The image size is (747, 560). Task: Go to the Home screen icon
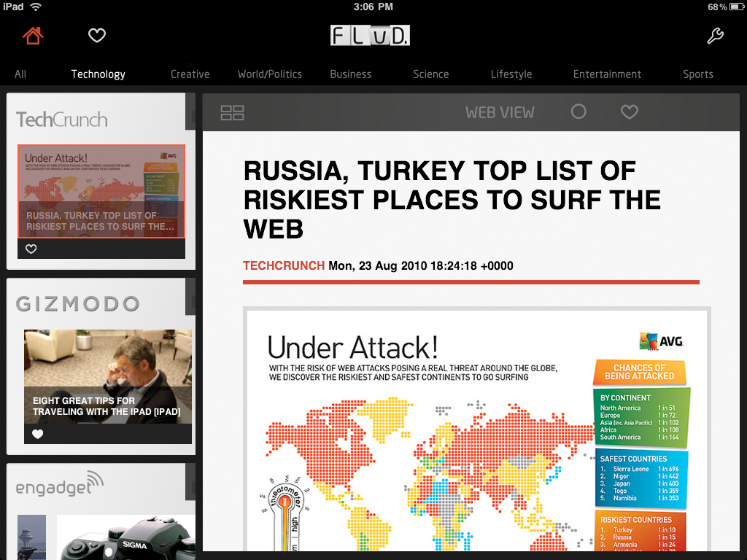(x=33, y=36)
